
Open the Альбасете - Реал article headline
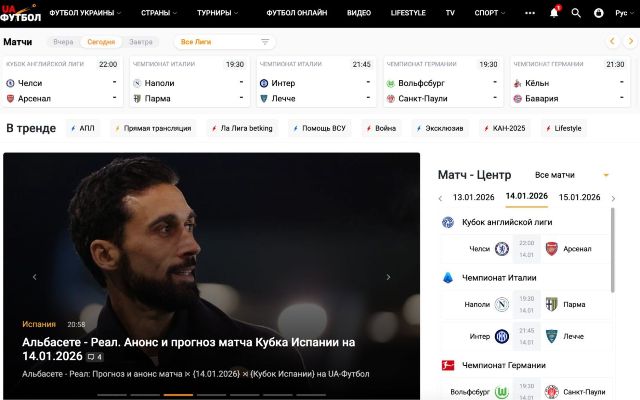[x=189, y=349]
